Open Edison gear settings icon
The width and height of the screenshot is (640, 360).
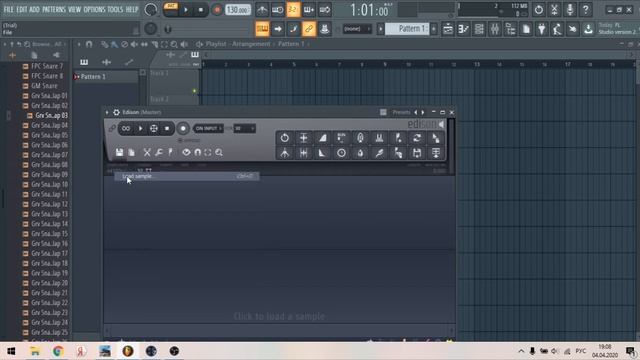(x=116, y=112)
